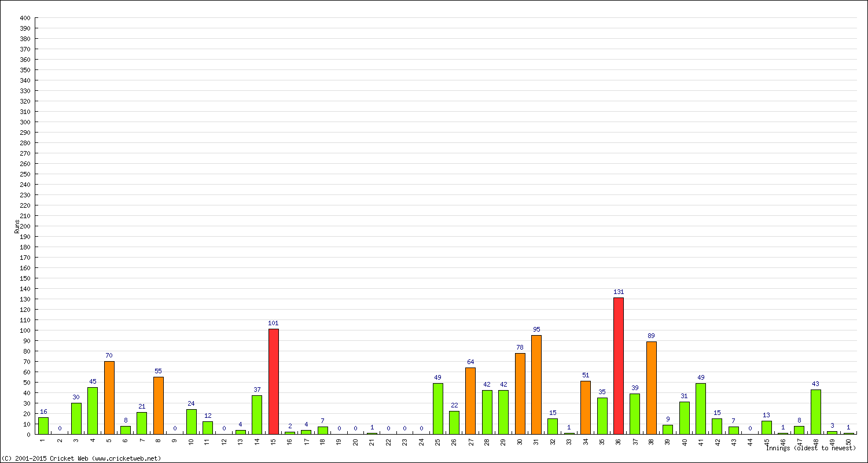Viewport: 868px width, 463px height.
Task: Click the value label 78
Action: pyautogui.click(x=520, y=347)
